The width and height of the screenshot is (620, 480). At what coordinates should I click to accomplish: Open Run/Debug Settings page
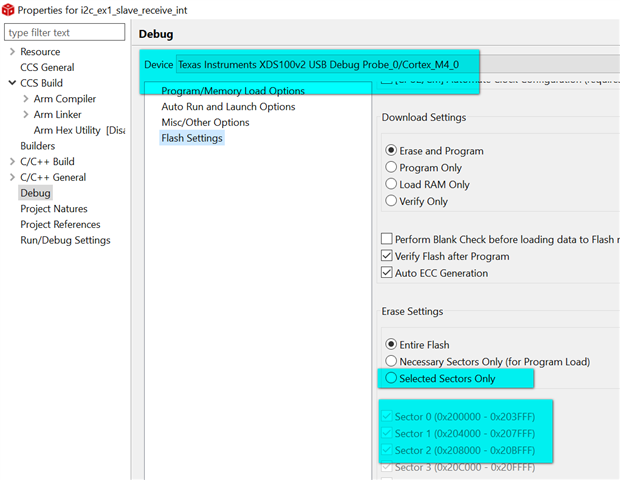65,240
